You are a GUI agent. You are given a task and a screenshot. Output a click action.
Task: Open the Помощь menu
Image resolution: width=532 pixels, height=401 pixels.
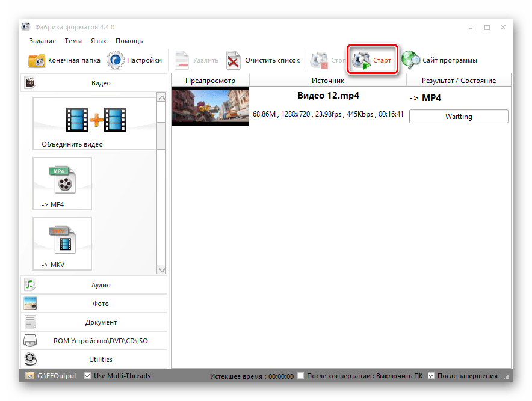[x=129, y=41]
